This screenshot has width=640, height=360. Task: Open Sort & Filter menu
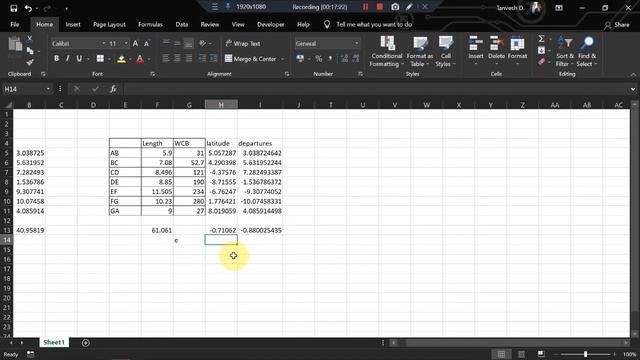(x=565, y=52)
